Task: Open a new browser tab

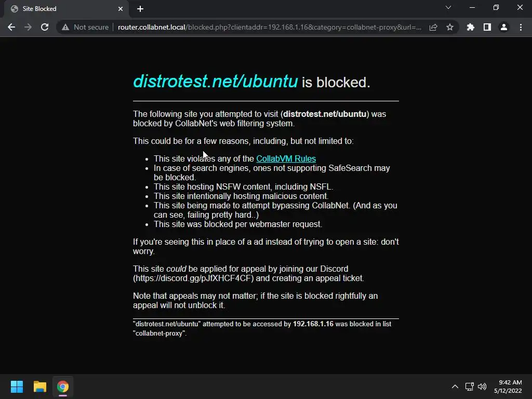Action: coord(140,9)
